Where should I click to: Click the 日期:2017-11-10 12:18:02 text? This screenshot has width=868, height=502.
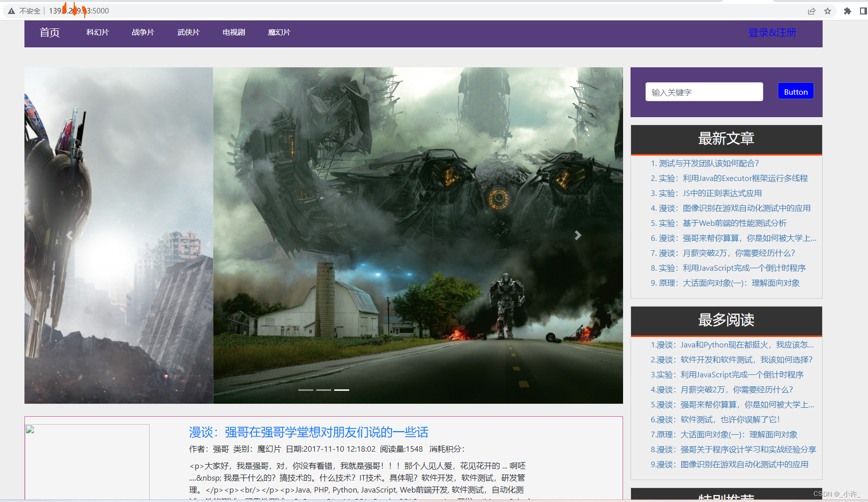point(331,449)
